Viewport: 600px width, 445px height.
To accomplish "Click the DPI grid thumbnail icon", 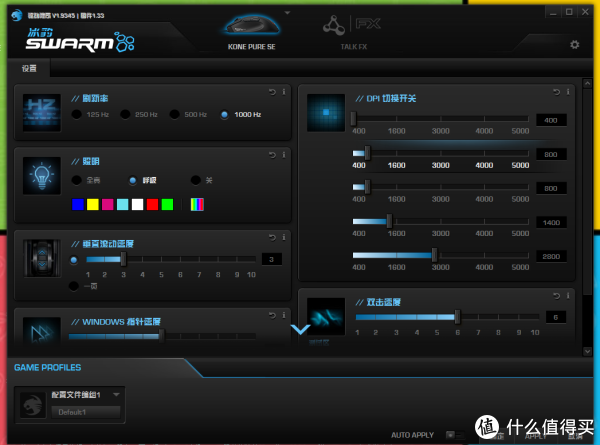I will 326,113.
